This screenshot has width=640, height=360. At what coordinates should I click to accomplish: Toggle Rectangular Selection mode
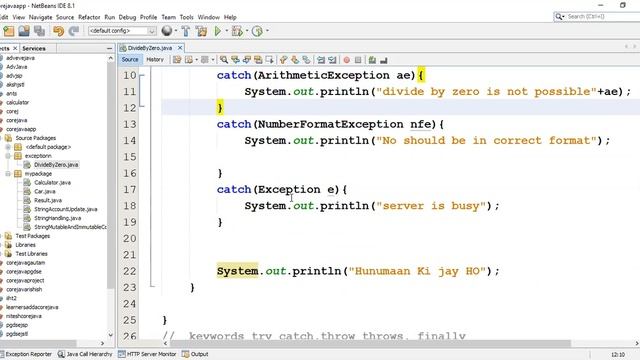coord(269,60)
